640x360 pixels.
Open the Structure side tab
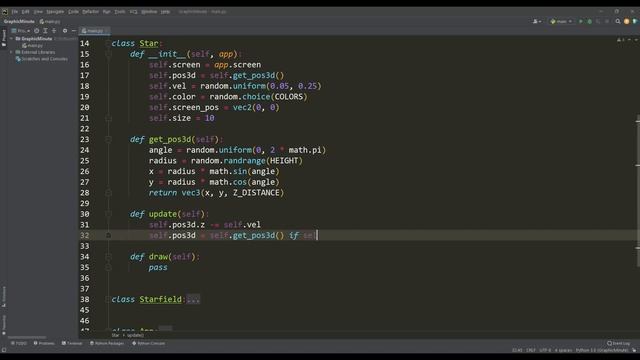4,297
